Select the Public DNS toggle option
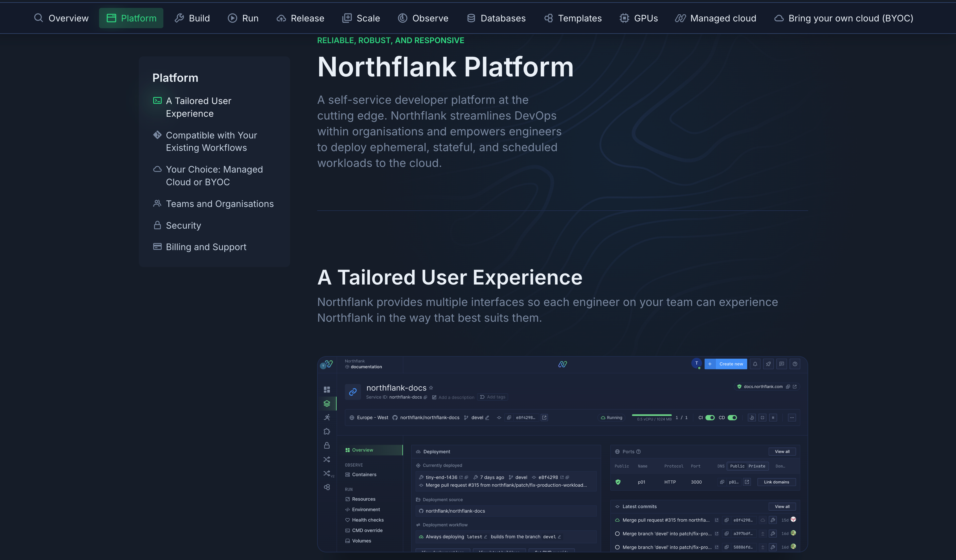Screen dimensions: 956x560 (737, 466)
